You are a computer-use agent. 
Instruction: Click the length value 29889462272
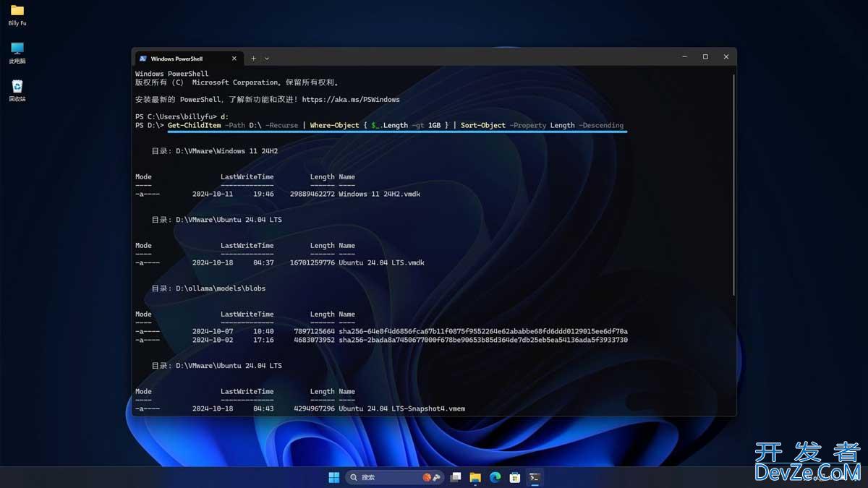(x=312, y=194)
